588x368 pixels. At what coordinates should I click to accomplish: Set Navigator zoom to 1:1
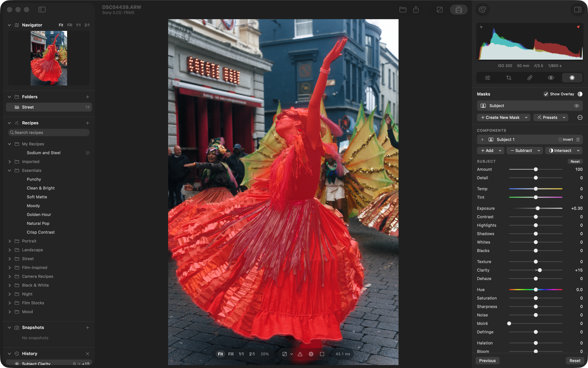(x=78, y=25)
